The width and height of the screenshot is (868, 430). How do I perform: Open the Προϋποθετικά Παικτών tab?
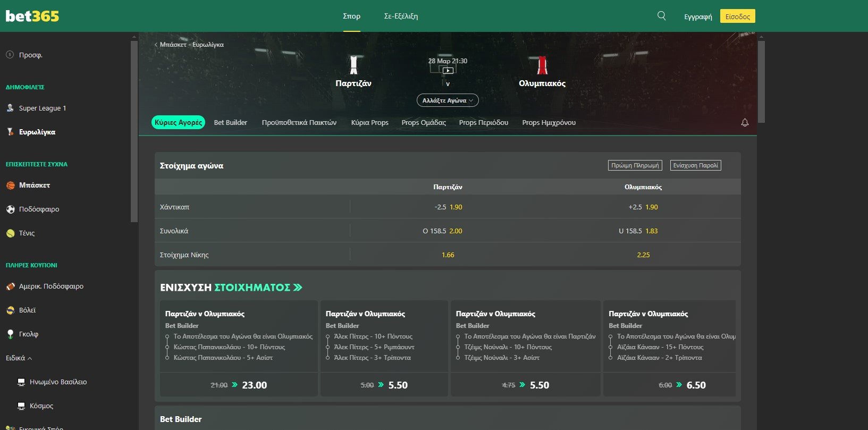(299, 123)
